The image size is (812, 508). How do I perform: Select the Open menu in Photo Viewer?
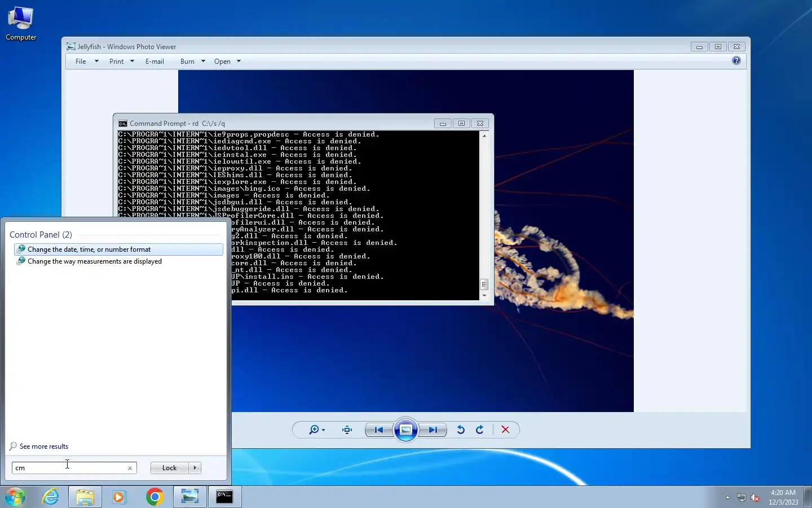click(222, 62)
